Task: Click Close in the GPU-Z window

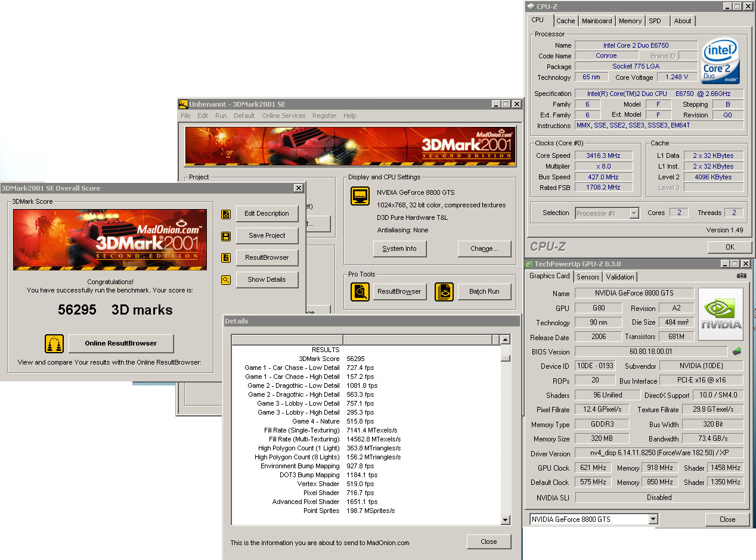Action: point(727,519)
